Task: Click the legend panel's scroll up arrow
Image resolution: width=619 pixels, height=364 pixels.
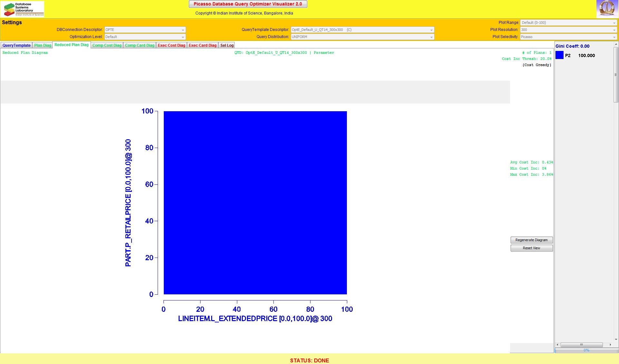Action: click(616, 44)
